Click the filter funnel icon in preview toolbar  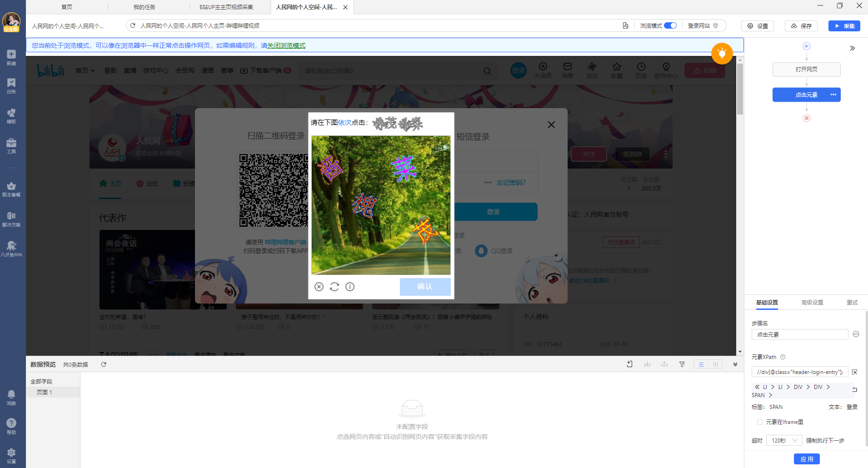[x=682, y=364]
